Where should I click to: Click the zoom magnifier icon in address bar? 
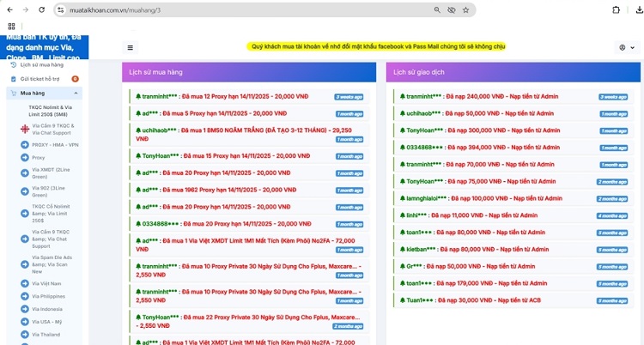point(437,9)
